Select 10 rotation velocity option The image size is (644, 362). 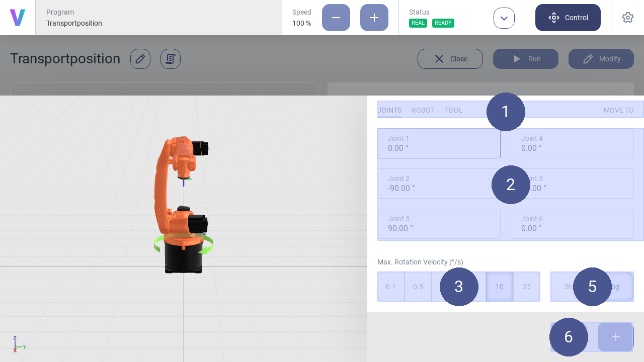(x=500, y=287)
